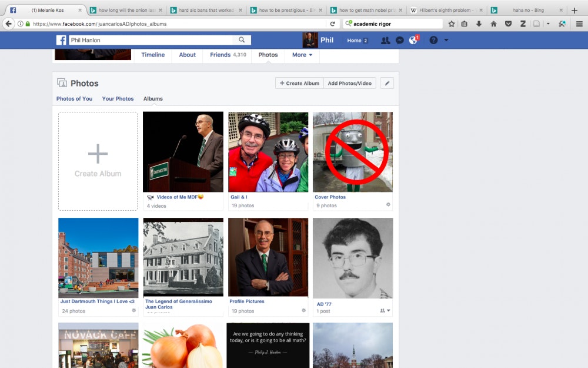588x368 pixels.
Task: Open the Gail & I album thumbnail
Action: tap(268, 152)
